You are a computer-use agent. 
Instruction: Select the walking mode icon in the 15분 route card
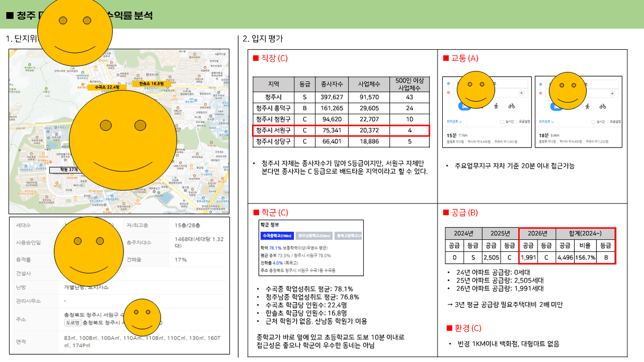point(496,106)
